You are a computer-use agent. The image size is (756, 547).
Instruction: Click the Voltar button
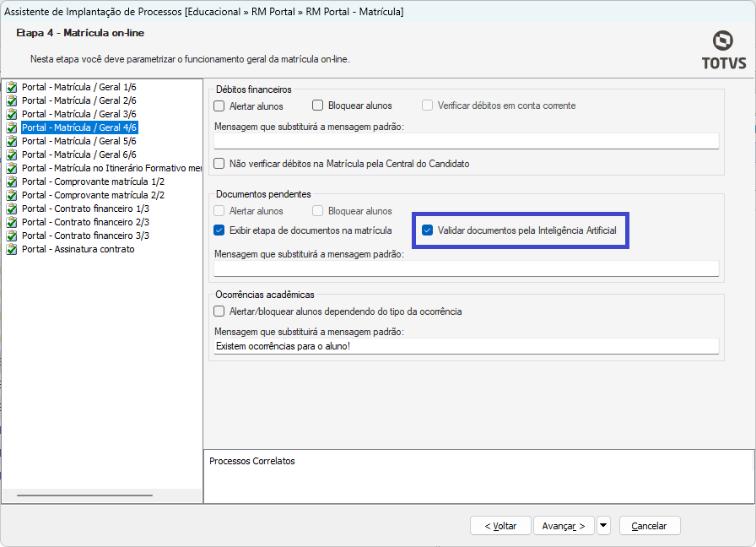[500, 525]
